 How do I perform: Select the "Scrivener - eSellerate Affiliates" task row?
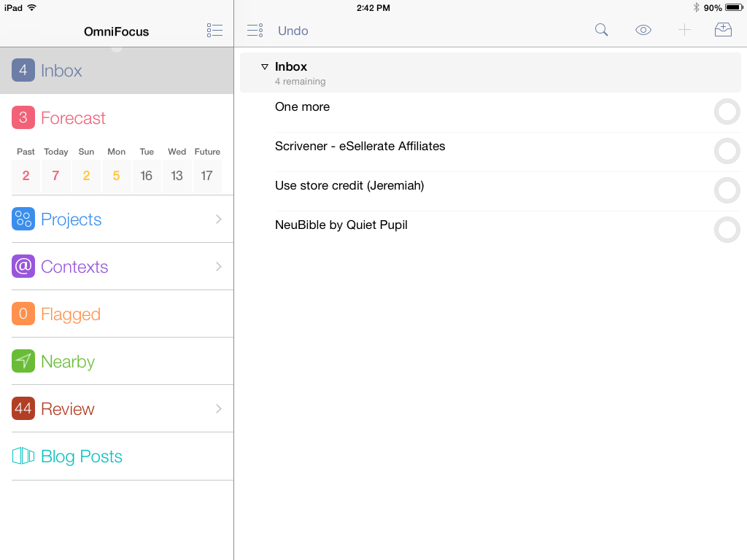point(438,146)
